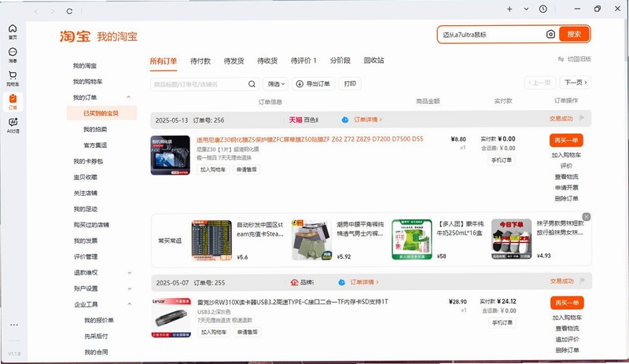Open the 蒙牛 milk recommendation thumbnail

click(x=412, y=239)
